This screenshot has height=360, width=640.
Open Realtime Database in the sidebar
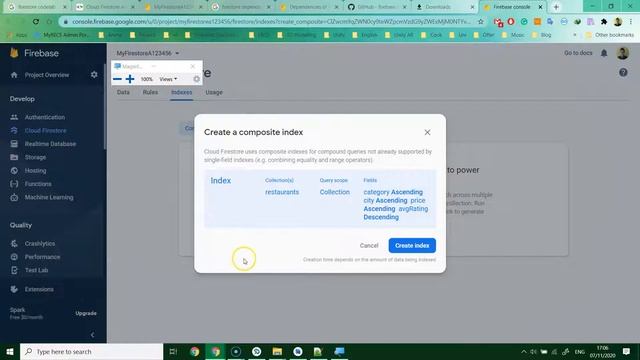pos(50,144)
